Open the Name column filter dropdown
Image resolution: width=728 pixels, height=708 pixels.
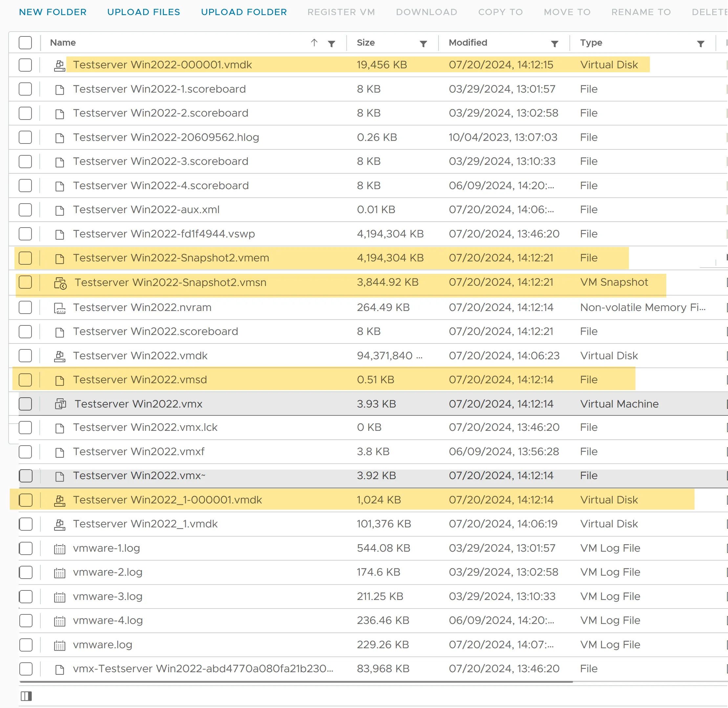[331, 43]
